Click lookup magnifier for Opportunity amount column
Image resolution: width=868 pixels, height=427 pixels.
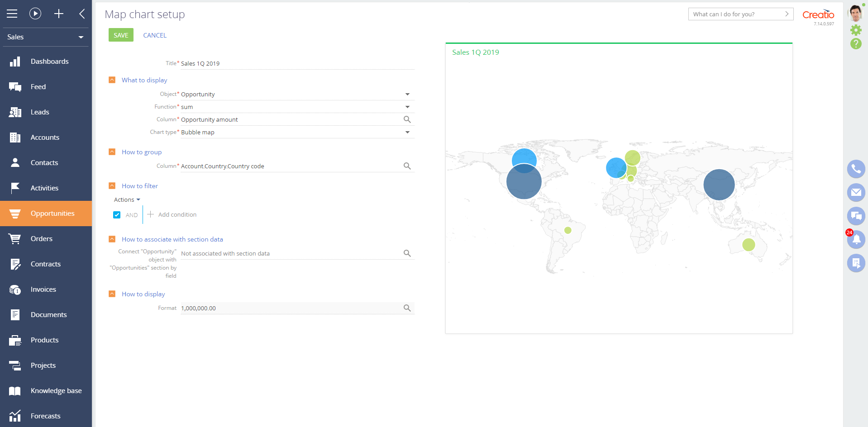click(407, 119)
